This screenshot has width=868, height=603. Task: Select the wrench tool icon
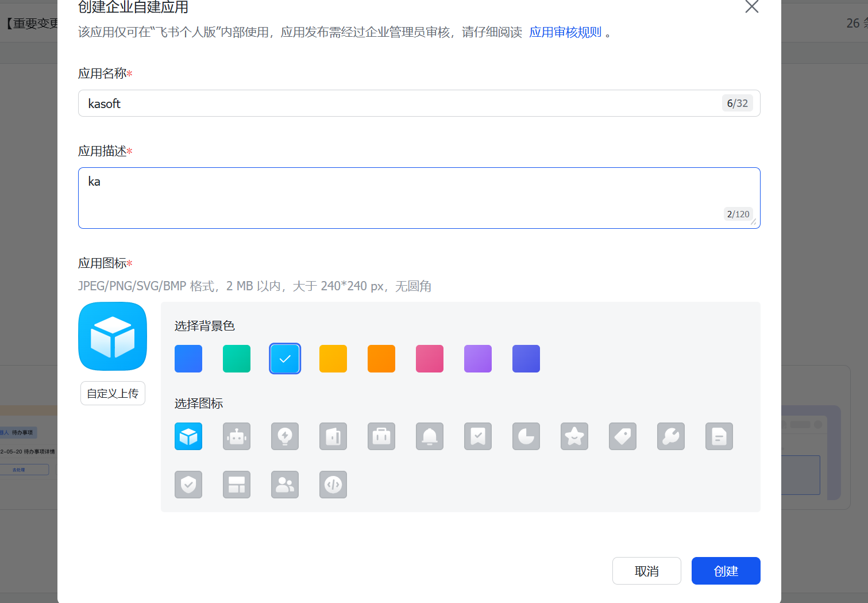click(671, 436)
